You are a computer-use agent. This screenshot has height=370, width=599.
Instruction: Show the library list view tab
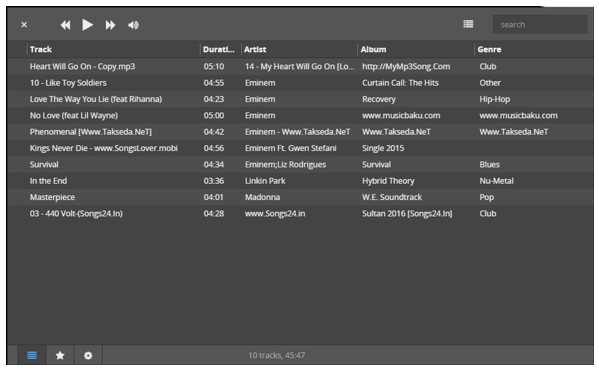pyautogui.click(x=32, y=355)
